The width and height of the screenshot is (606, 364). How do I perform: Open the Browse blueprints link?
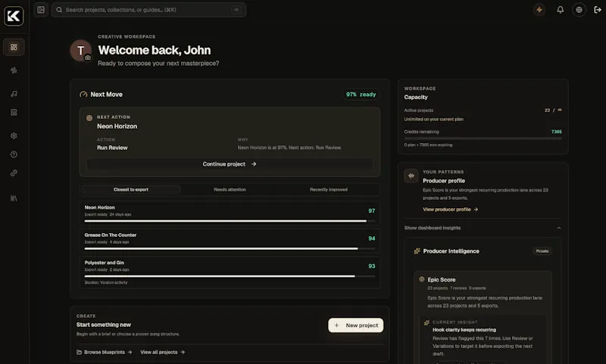point(105,352)
